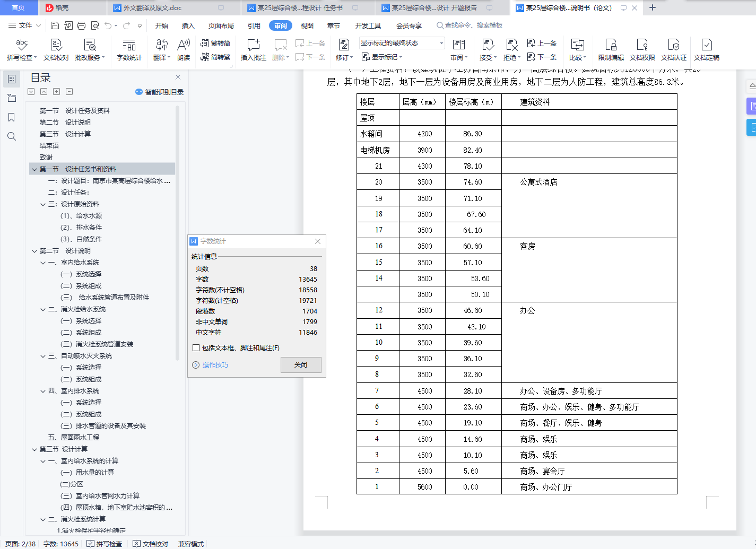
Task: Go to the 首页 tab
Action: [18, 8]
